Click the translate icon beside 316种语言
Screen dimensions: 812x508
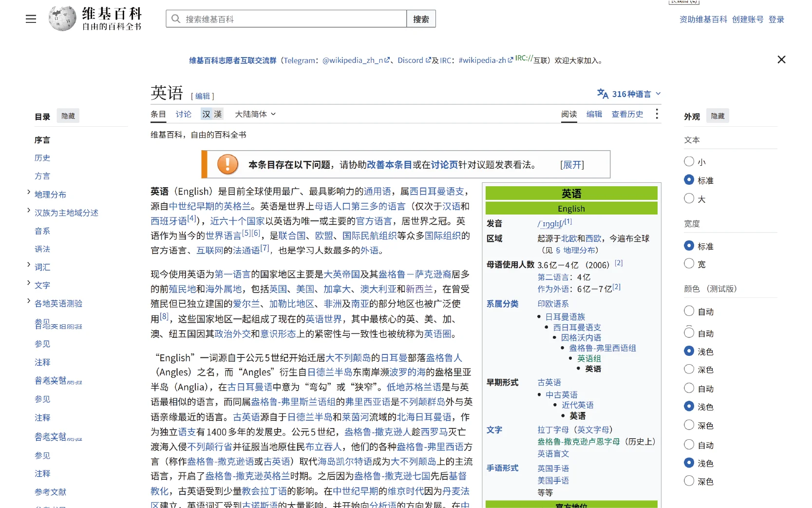(603, 94)
